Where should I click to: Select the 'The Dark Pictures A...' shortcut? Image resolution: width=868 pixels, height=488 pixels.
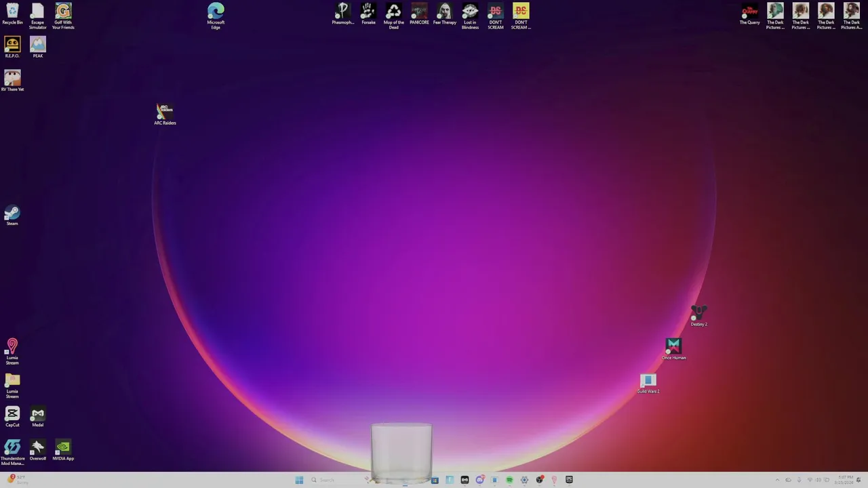coord(852,16)
